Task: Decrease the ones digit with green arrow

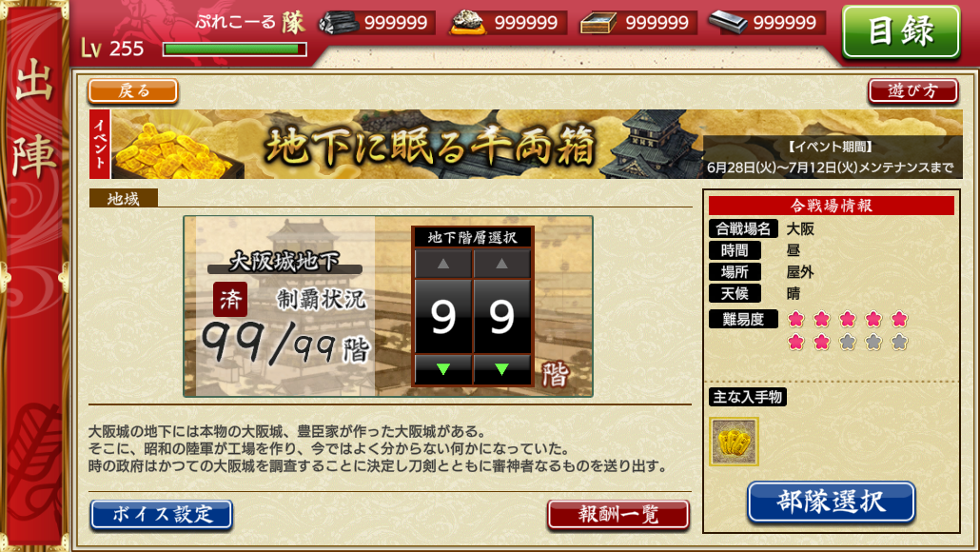Action: pos(501,369)
